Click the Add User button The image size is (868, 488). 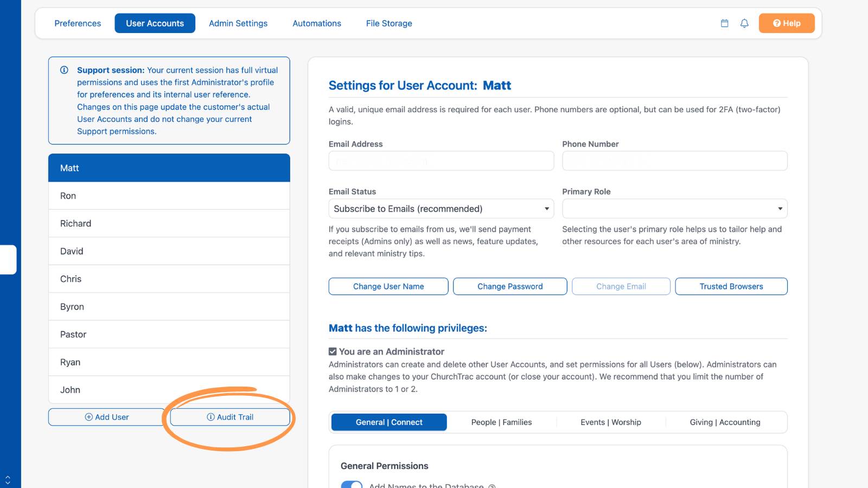click(x=107, y=417)
